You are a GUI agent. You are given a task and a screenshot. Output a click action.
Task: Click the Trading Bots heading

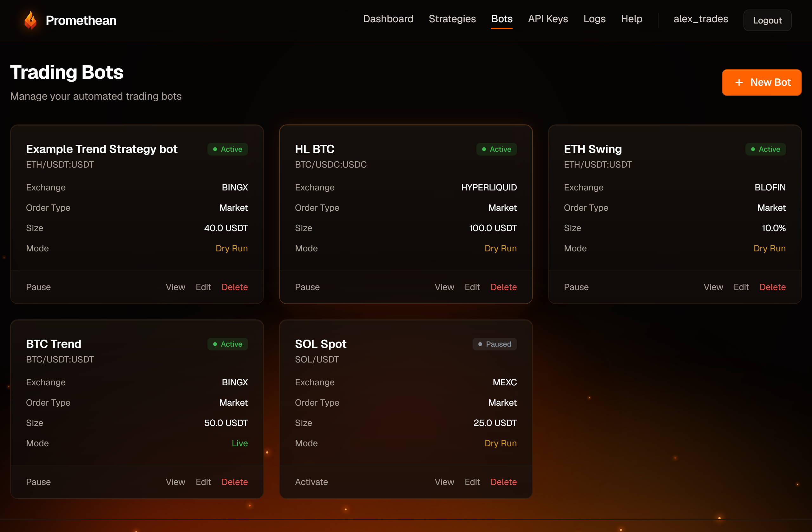point(67,72)
